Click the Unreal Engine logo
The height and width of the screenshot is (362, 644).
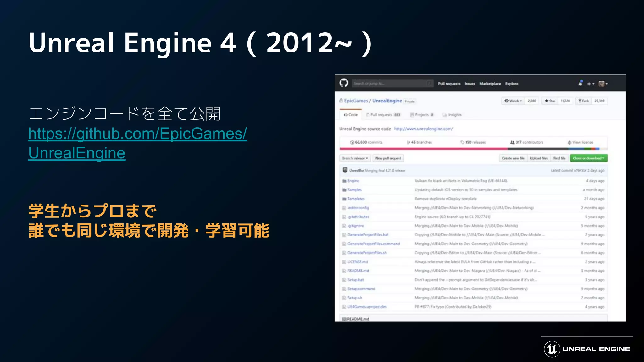pos(587,349)
